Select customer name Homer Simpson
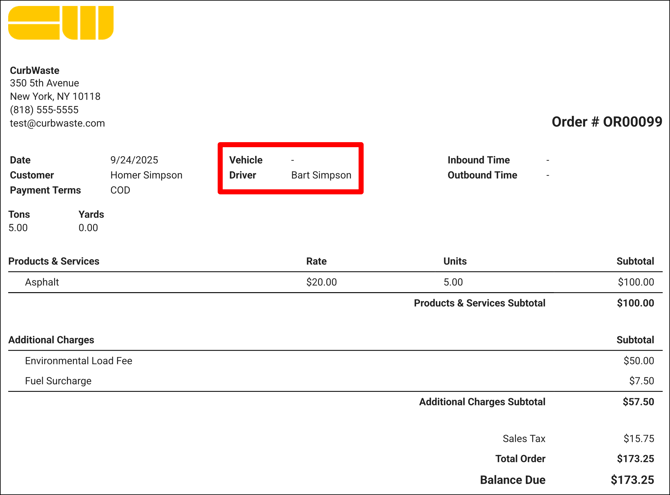The width and height of the screenshot is (670, 495). click(x=146, y=175)
